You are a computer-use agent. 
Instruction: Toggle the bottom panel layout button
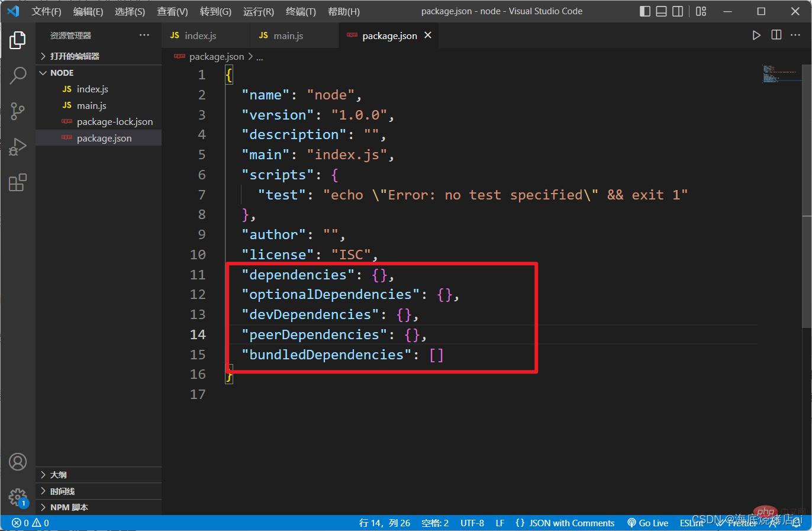click(662, 11)
